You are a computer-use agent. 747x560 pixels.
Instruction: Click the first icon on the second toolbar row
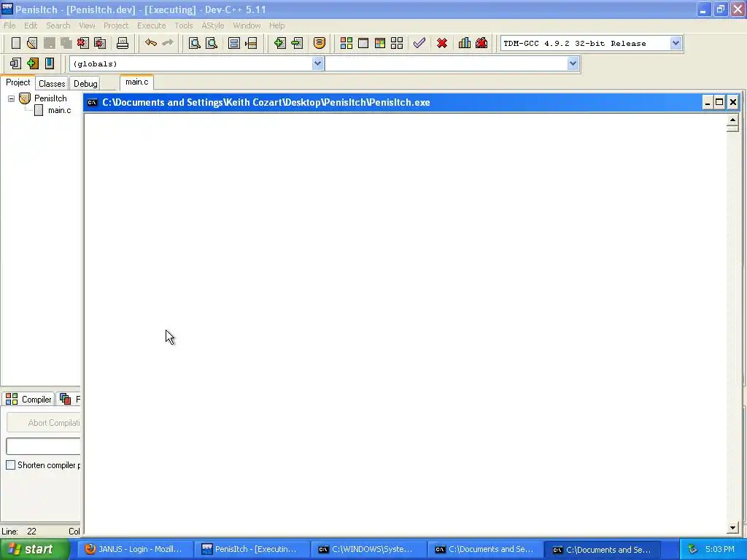pos(15,63)
